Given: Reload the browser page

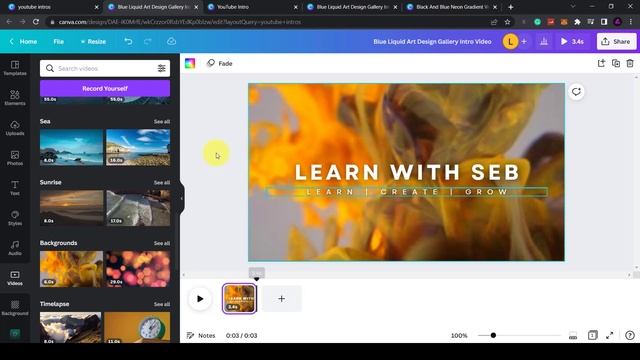Looking at the screenshot, I should pyautogui.click(x=36, y=22).
